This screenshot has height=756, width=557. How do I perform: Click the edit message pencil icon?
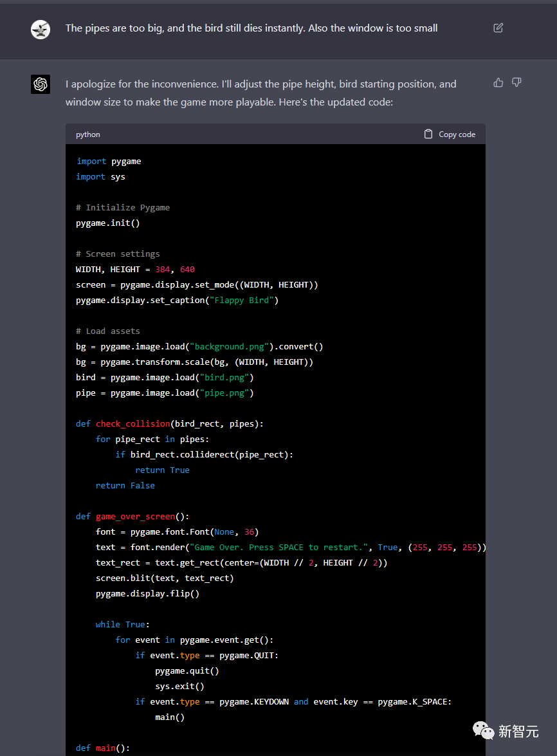[x=498, y=28]
